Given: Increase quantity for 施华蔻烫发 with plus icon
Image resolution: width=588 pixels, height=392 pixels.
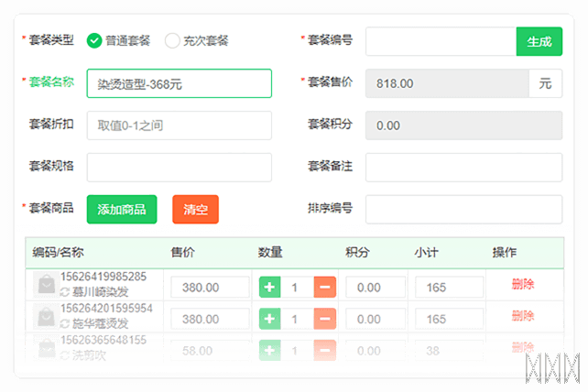Looking at the screenshot, I should pyautogui.click(x=269, y=319).
